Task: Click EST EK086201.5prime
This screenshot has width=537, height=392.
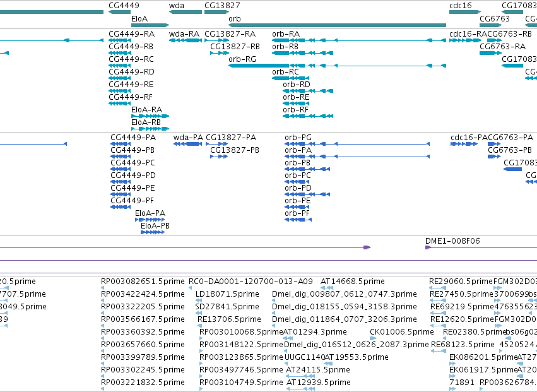Action: pos(483,357)
